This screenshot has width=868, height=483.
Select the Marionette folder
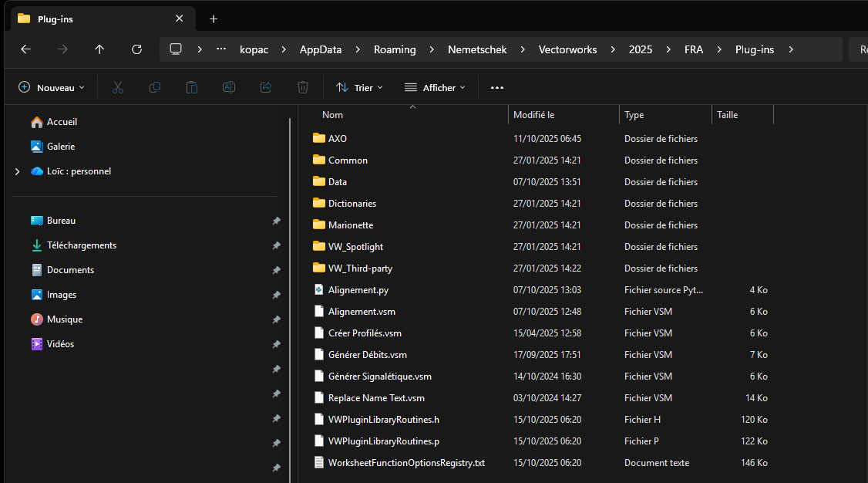(350, 225)
